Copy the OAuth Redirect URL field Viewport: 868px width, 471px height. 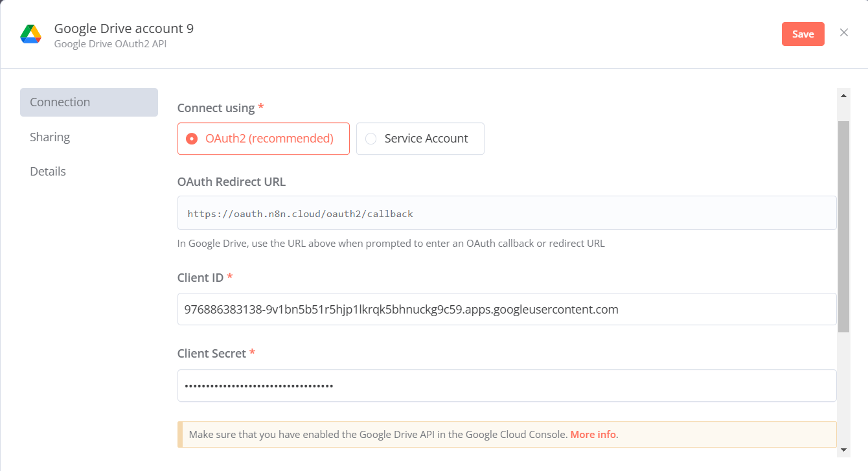coord(507,213)
